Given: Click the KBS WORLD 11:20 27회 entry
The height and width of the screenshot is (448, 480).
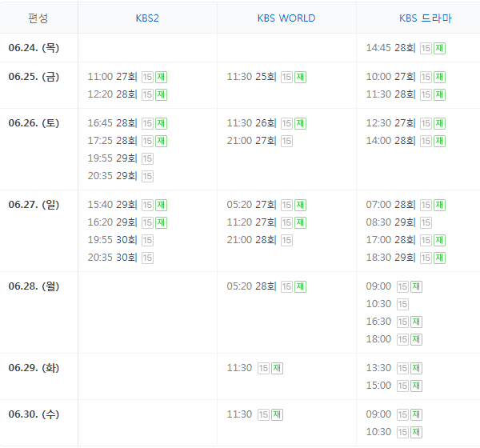Looking at the screenshot, I should pyautogui.click(x=251, y=222).
